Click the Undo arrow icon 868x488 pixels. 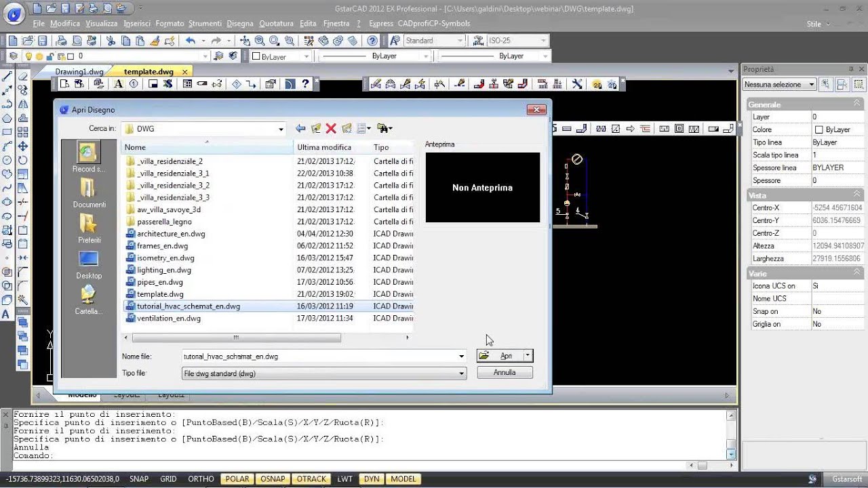pos(191,41)
